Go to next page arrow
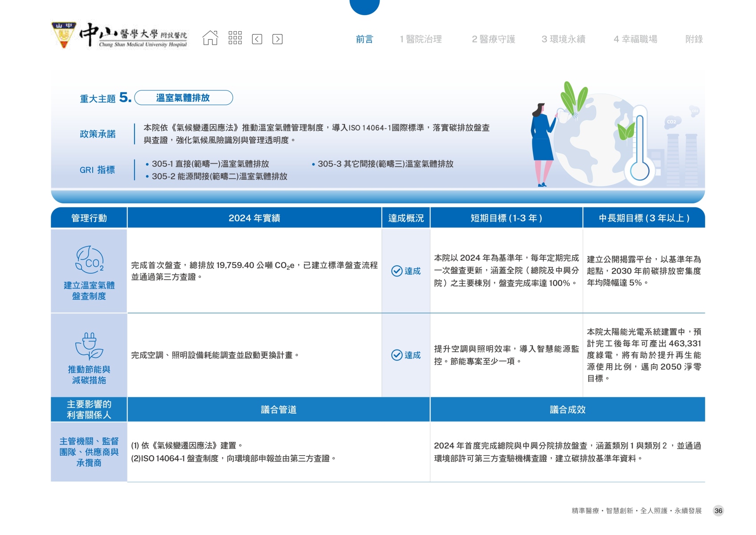Viewport: 756px width, 535px height. [277, 39]
